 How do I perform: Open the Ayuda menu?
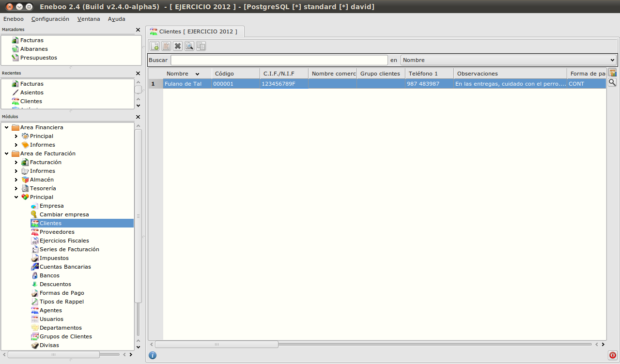click(x=117, y=19)
